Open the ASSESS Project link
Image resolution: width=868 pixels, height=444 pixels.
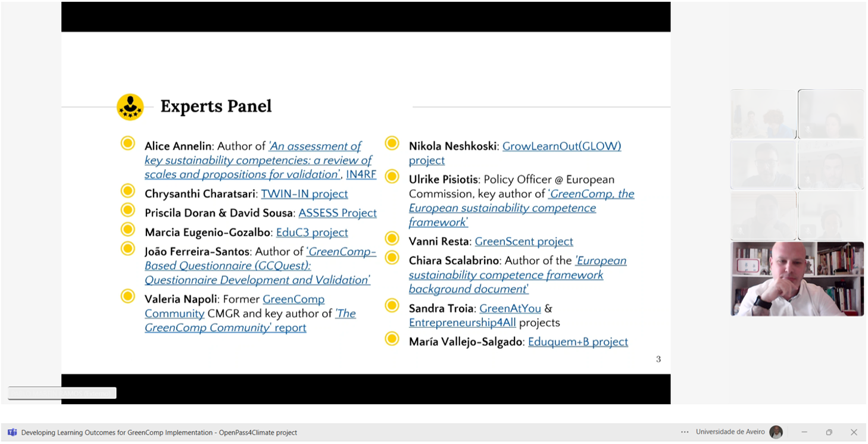coord(338,213)
